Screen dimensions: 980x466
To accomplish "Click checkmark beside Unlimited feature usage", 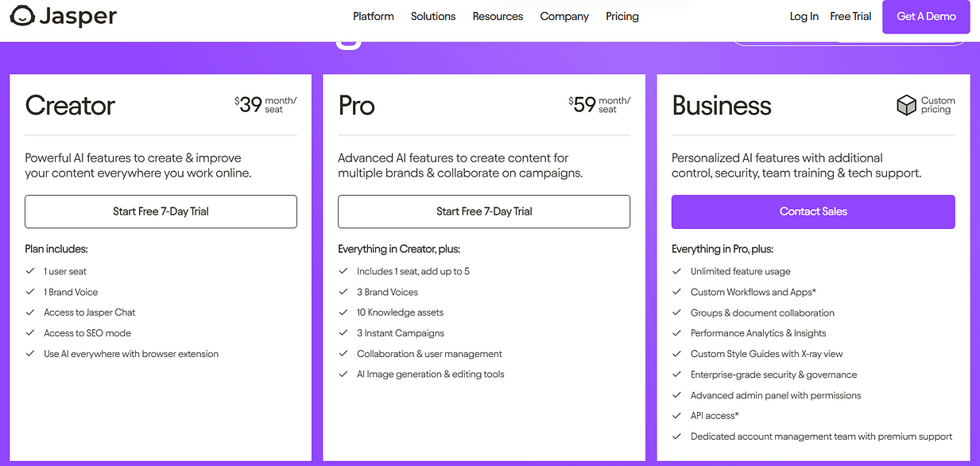I will pos(677,271).
